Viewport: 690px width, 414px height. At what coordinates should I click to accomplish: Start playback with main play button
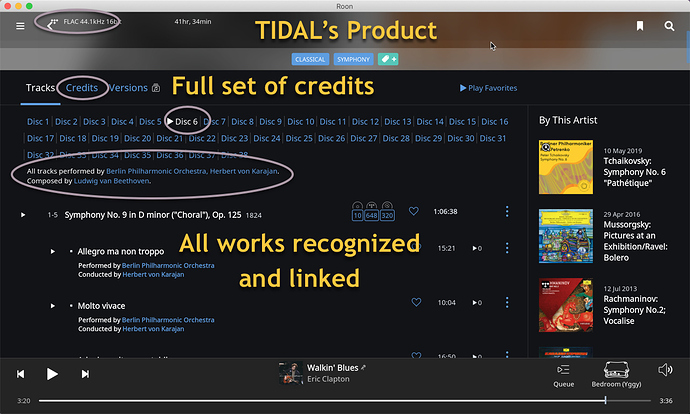[x=52, y=374]
